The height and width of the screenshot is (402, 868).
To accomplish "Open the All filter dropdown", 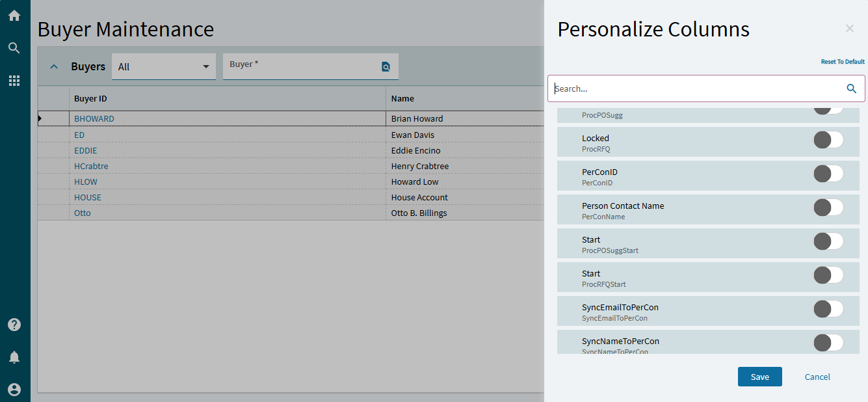I will coord(164,67).
